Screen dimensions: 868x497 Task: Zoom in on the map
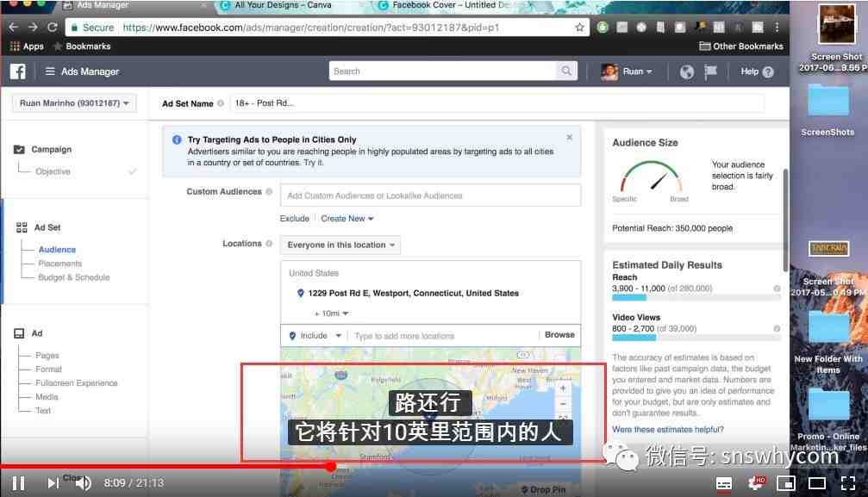pos(562,388)
